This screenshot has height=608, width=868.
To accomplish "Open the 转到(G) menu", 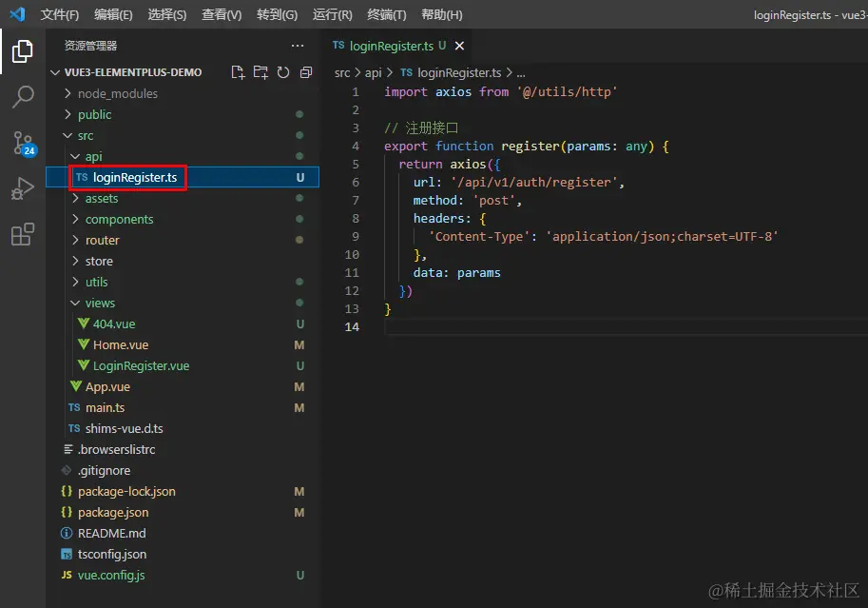I will click(277, 14).
